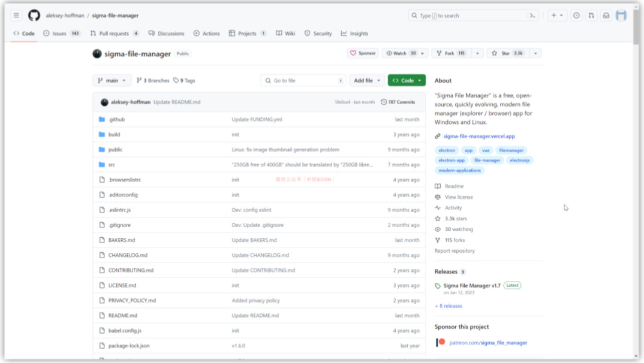Open the global navigation hamburger menu
Screen dimensions: 644x363
[16, 16]
